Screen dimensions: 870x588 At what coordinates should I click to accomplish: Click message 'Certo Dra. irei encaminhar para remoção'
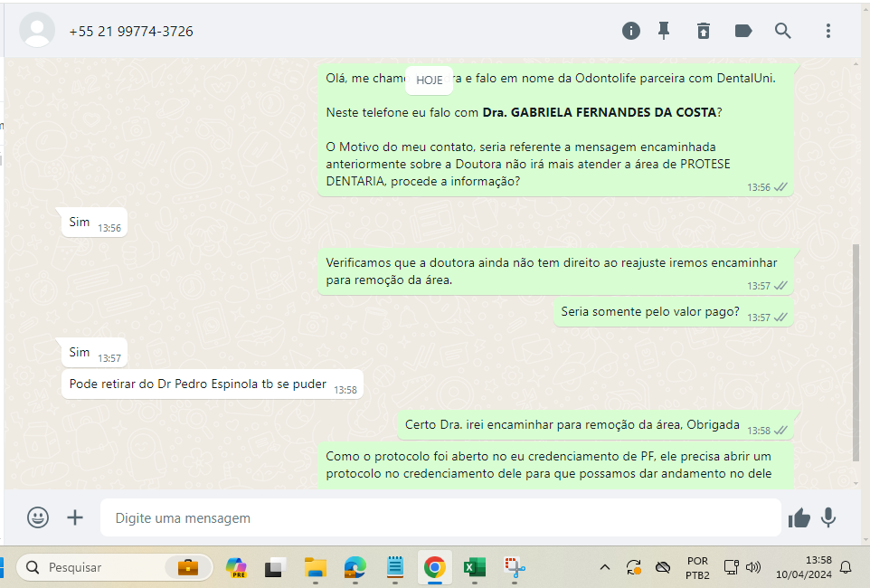click(x=595, y=425)
